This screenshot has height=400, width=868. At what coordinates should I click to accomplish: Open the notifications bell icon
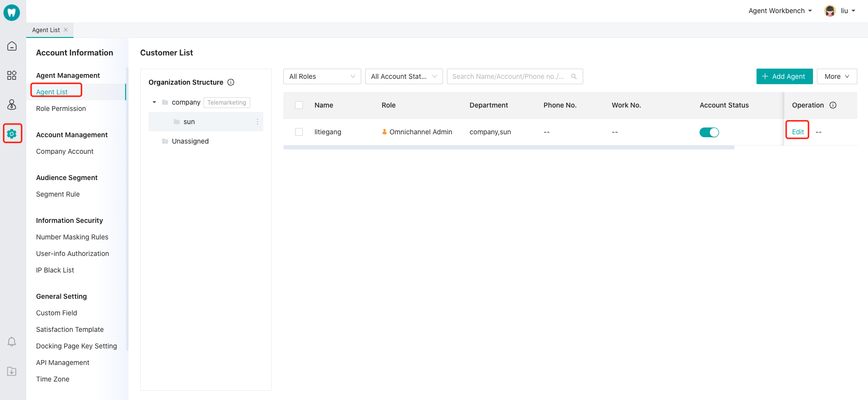(12, 342)
